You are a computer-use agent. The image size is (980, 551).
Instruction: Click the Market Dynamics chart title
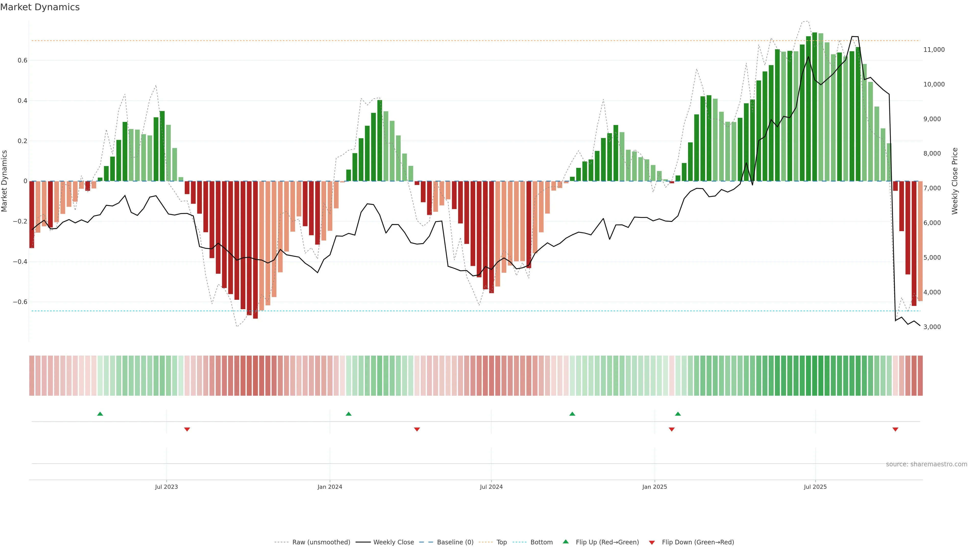(40, 7)
